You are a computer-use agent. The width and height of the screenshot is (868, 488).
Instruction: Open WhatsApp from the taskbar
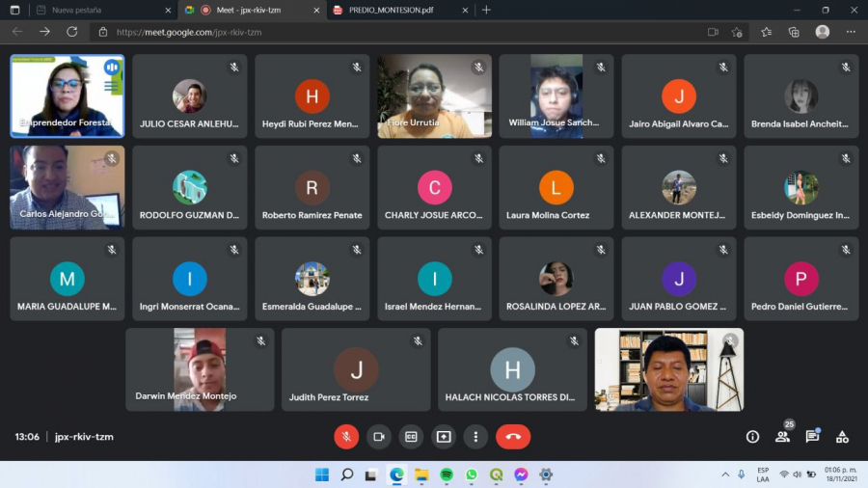click(x=472, y=474)
